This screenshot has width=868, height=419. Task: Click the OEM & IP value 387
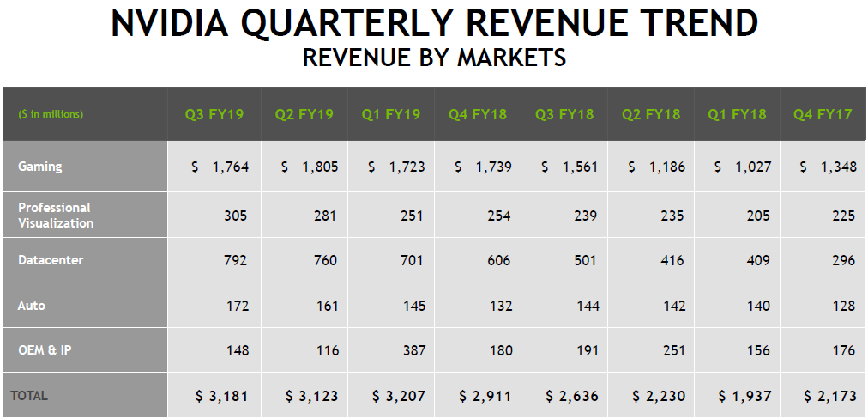(x=413, y=351)
